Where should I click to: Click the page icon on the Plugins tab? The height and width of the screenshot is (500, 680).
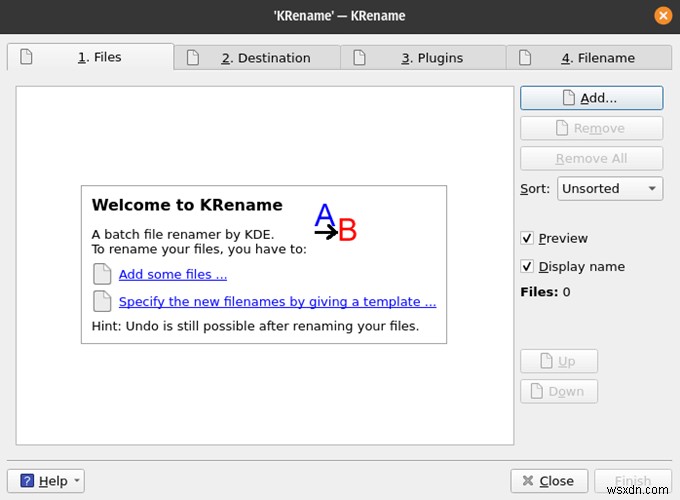pyautogui.click(x=359, y=58)
